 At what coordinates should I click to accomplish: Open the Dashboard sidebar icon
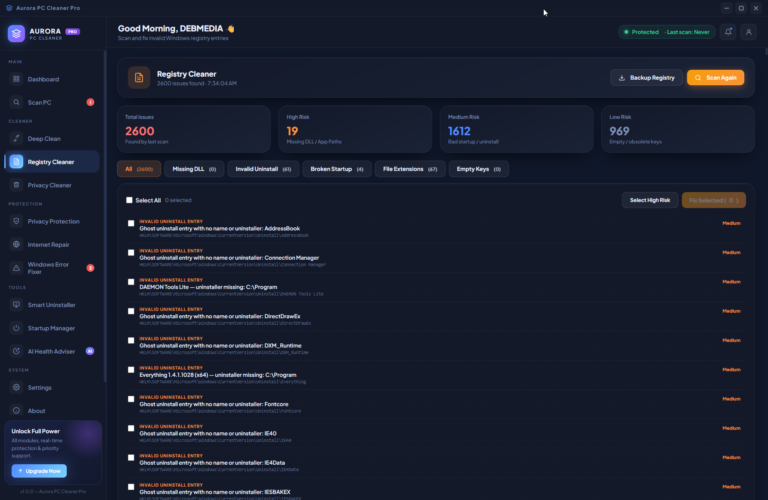coord(16,79)
